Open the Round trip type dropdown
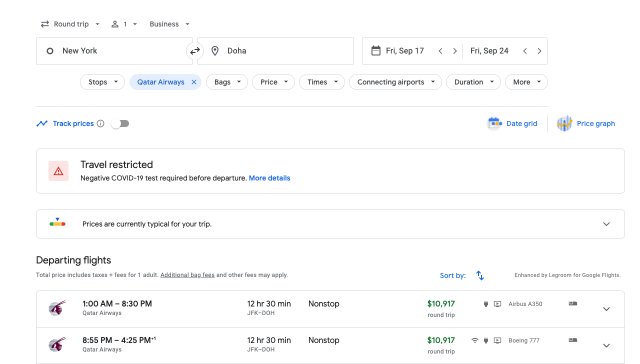This screenshot has width=640, height=364. tap(70, 24)
